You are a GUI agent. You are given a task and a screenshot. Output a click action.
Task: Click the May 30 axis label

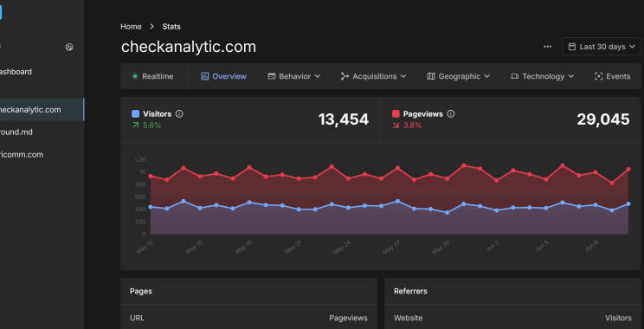pyautogui.click(x=441, y=248)
